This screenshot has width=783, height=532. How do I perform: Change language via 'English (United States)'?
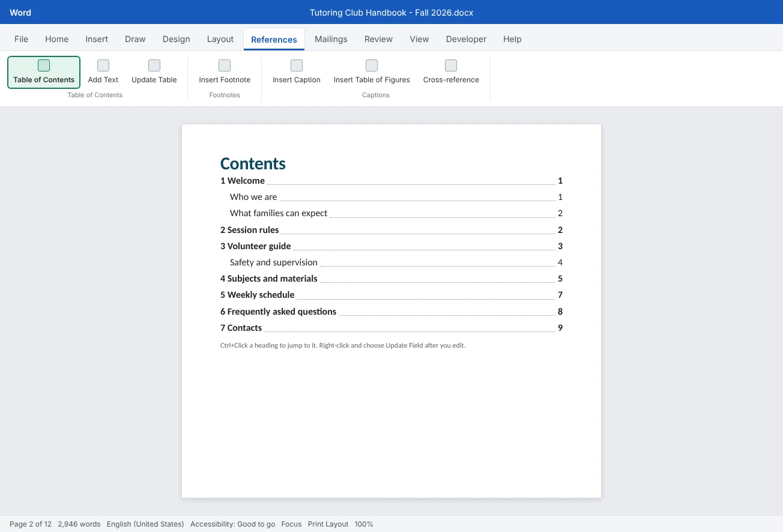(x=145, y=524)
